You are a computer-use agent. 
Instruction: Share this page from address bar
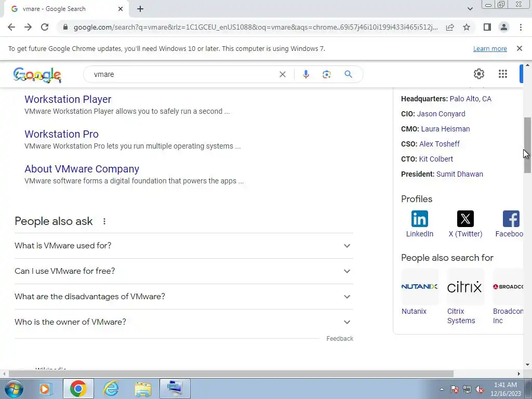point(450,27)
